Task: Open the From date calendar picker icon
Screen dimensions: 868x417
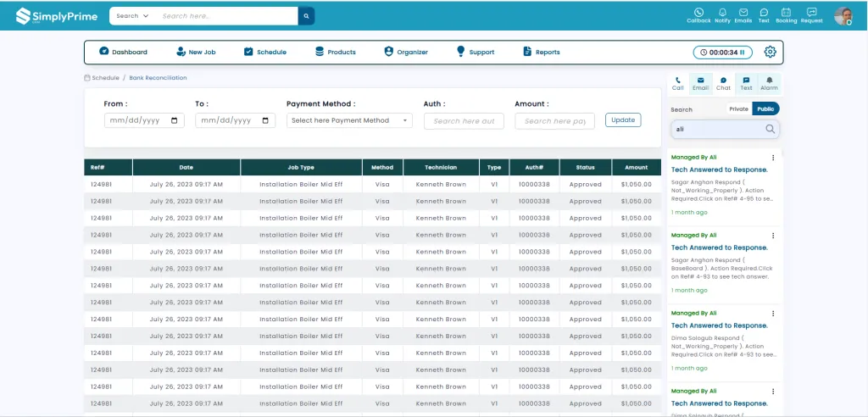Action: click(x=175, y=120)
